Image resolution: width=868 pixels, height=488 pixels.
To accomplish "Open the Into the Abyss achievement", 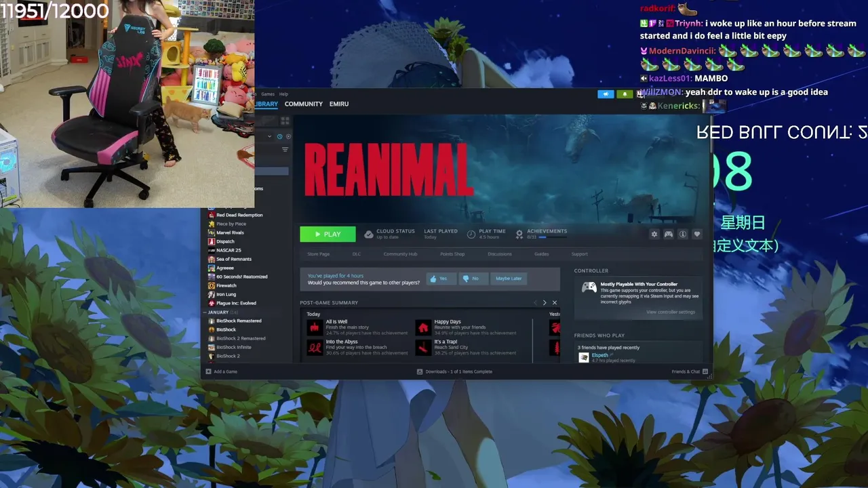I will pos(357,347).
